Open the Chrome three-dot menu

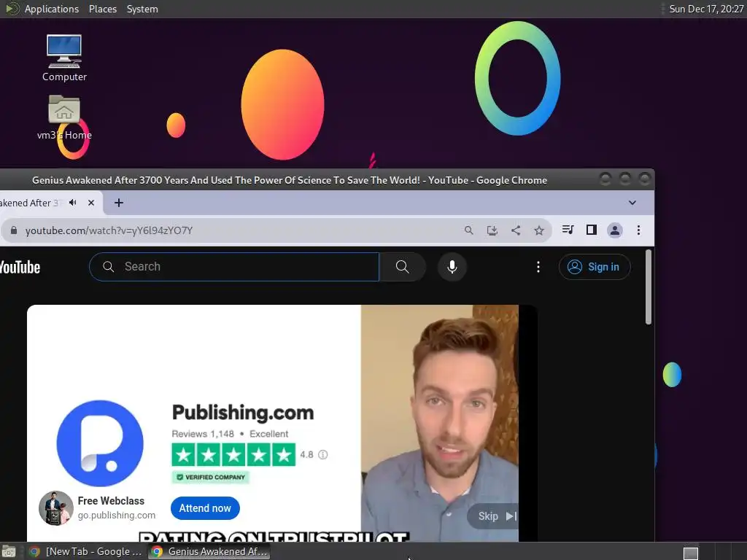click(x=638, y=230)
